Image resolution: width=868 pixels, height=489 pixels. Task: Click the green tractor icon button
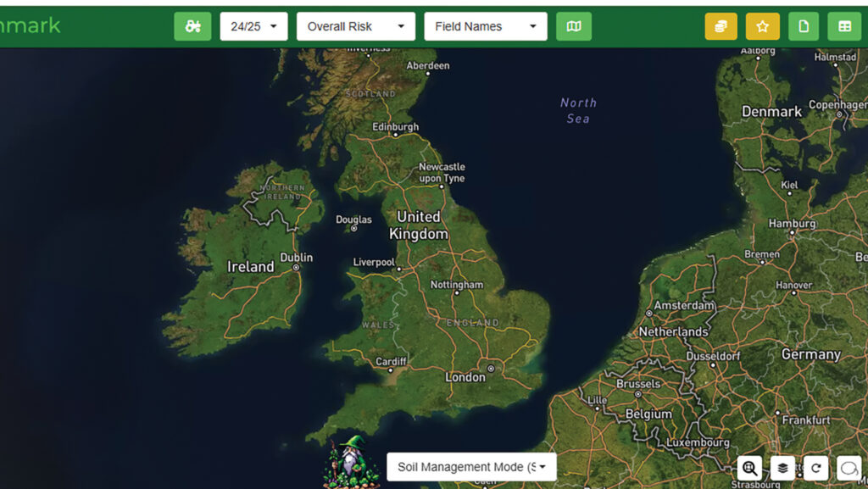coord(192,26)
